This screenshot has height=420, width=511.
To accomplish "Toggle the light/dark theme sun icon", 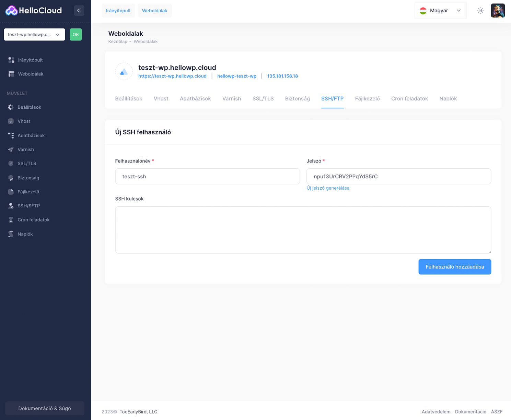I will point(480,11).
